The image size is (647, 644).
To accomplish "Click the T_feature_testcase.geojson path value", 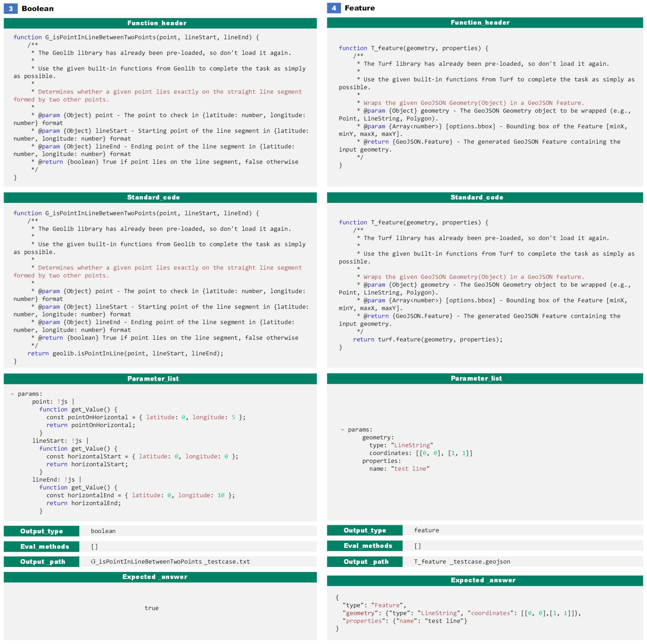I will click(462, 562).
